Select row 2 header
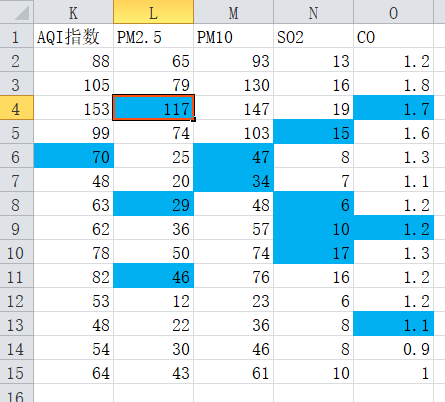Image resolution: width=445 pixels, height=402 pixels. pos(17,60)
